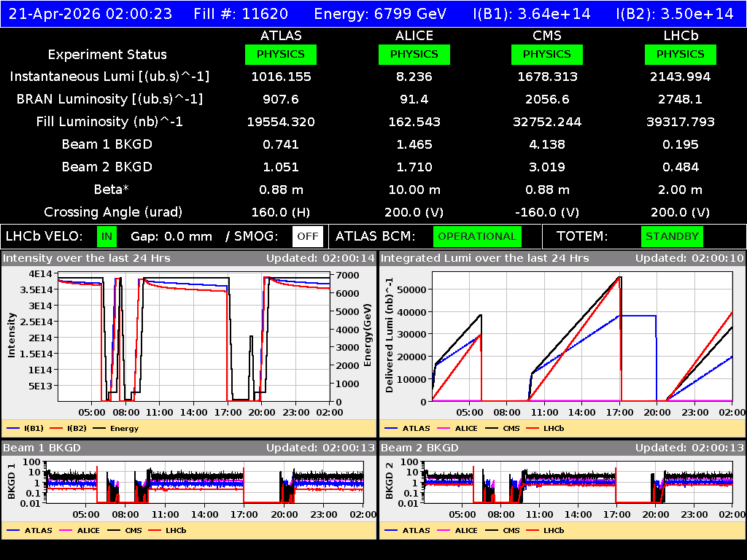The width and height of the screenshot is (747, 560).
Task: Select ATLAS Beam 1 BKGD value 0.741
Action: [281, 144]
